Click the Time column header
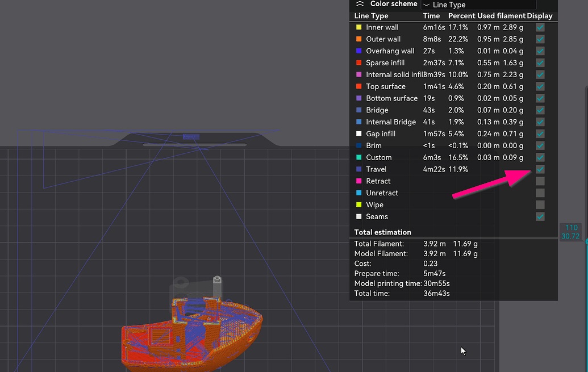This screenshot has height=372, width=588. coord(431,16)
